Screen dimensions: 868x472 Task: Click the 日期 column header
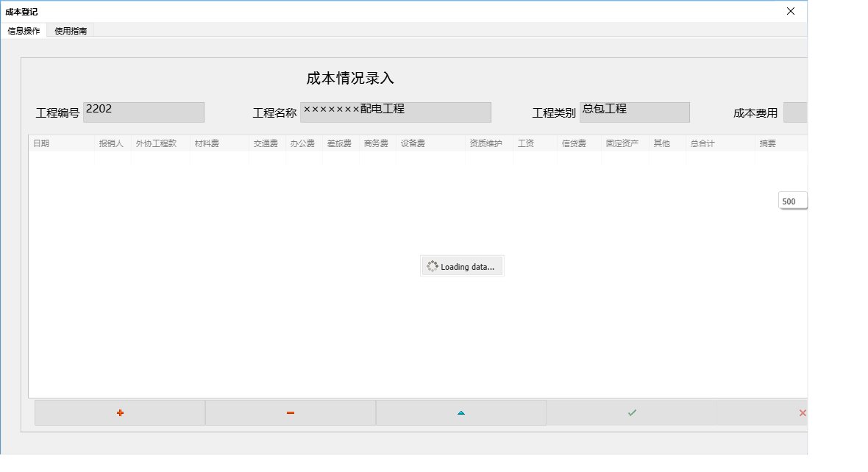42,143
